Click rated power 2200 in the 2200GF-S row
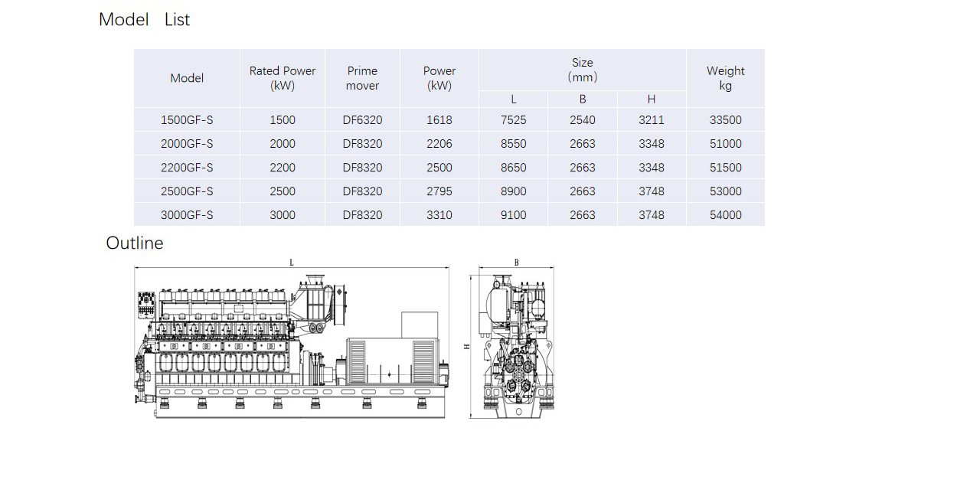The image size is (980, 480). click(x=283, y=167)
